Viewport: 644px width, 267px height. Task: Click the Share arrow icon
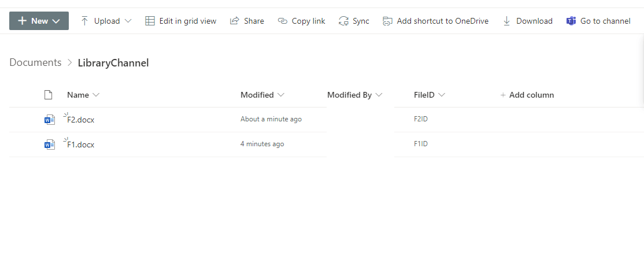[x=235, y=21]
